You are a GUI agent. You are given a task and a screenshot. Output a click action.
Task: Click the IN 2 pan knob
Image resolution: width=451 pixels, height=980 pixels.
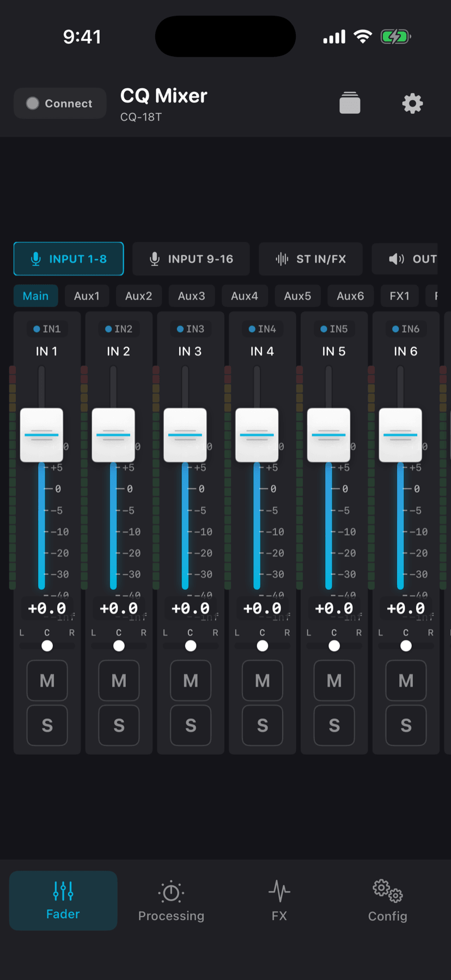[x=119, y=646]
